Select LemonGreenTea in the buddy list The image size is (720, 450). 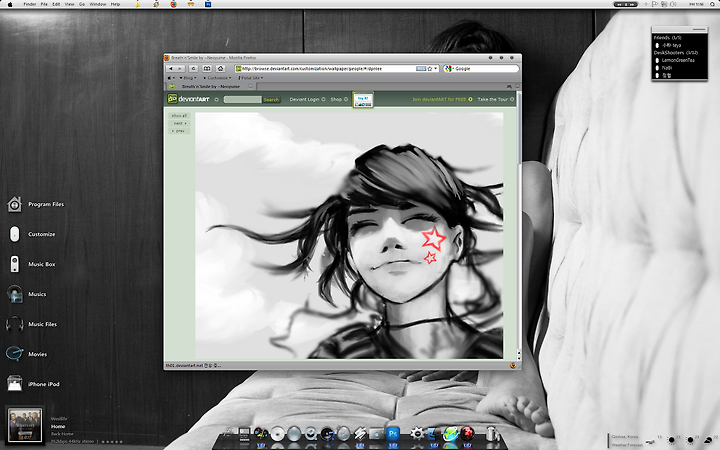(x=678, y=60)
